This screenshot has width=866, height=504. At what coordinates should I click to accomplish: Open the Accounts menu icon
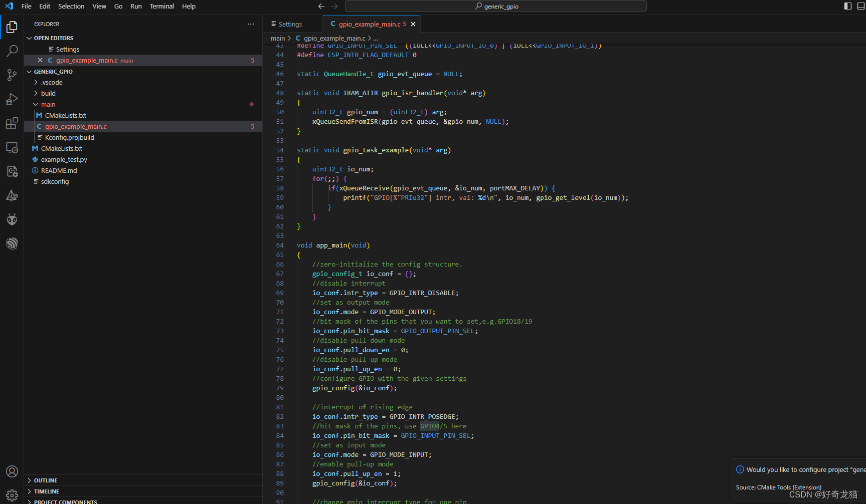pos(12,471)
